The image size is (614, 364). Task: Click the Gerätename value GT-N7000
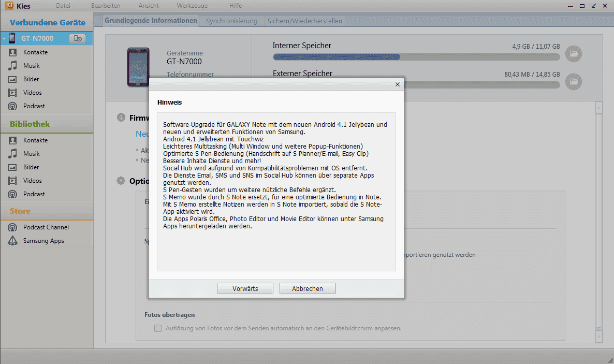[184, 62]
